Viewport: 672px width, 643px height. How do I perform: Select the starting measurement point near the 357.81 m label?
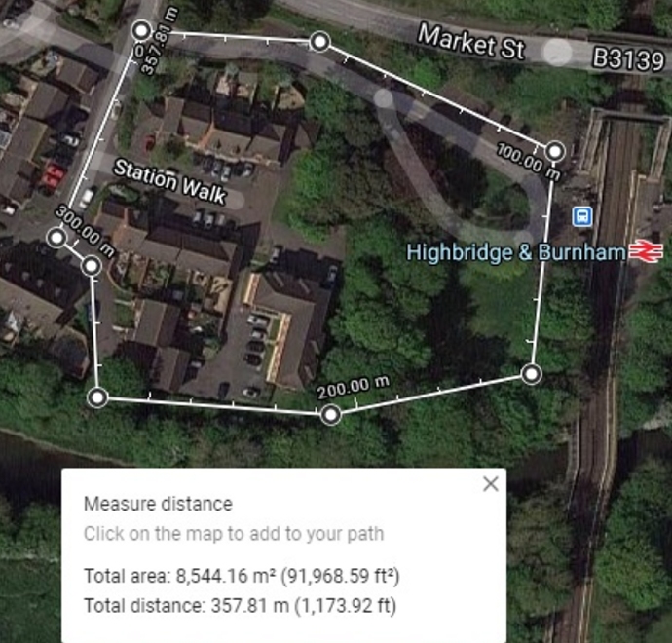141,30
